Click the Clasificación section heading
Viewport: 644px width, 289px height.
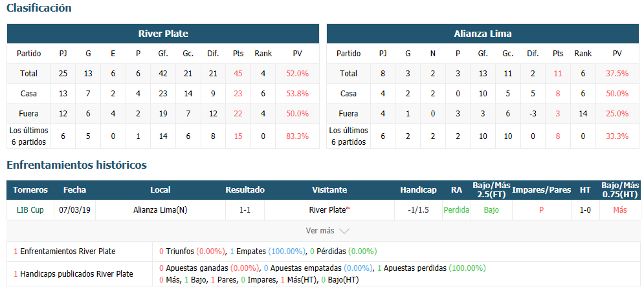tap(39, 8)
